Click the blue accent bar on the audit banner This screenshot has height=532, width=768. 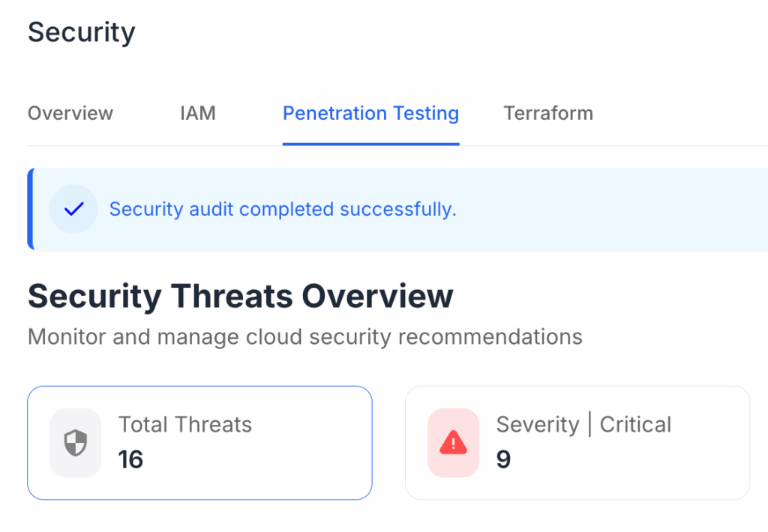pyautogui.click(x=30, y=209)
